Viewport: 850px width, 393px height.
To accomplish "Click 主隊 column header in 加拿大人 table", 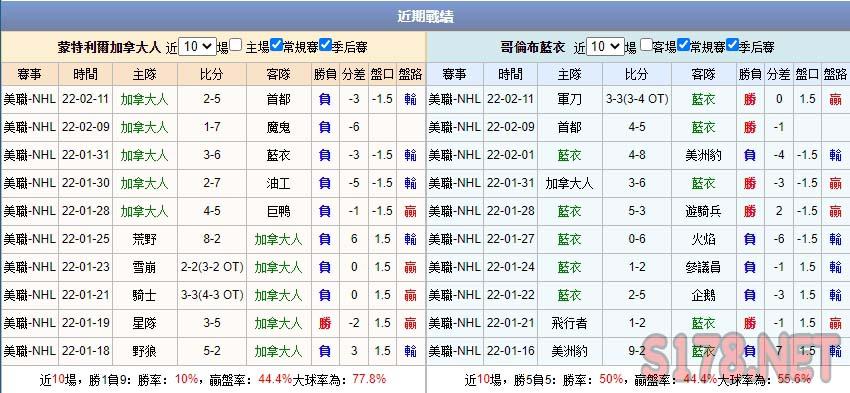I will click(144, 74).
